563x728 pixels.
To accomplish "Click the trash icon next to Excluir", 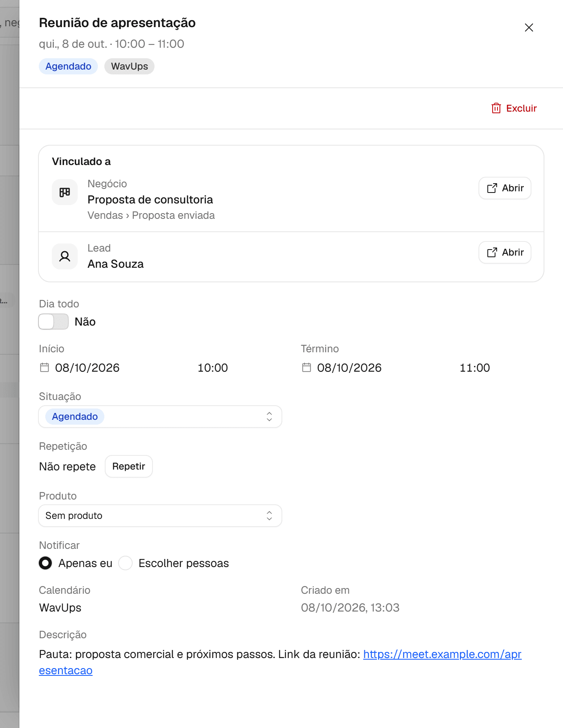I will (496, 108).
